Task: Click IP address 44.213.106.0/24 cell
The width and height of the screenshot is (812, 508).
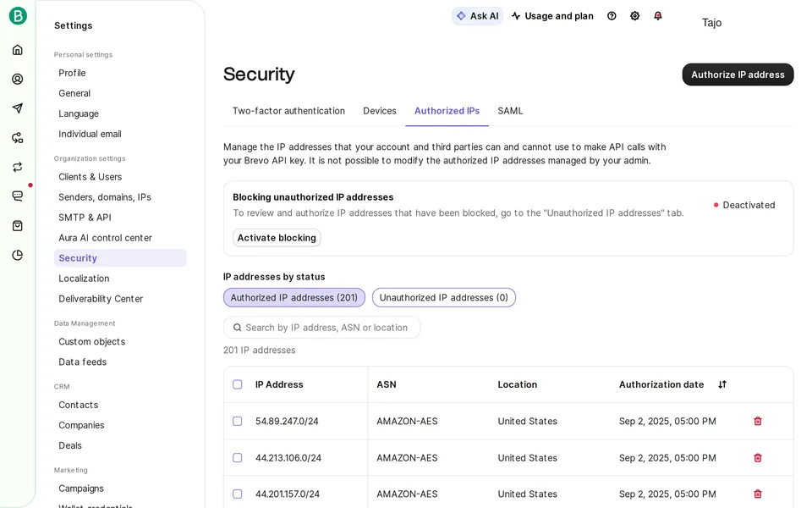Action: point(288,458)
